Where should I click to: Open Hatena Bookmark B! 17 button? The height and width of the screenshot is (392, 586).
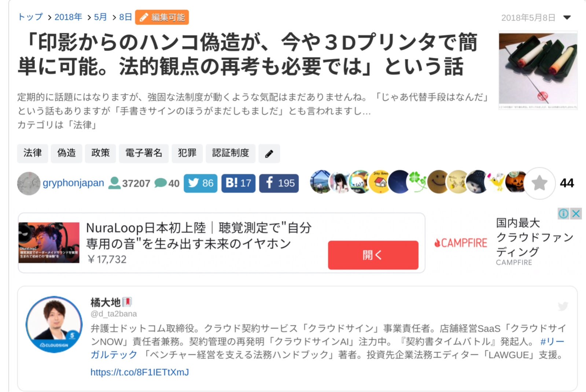238,183
